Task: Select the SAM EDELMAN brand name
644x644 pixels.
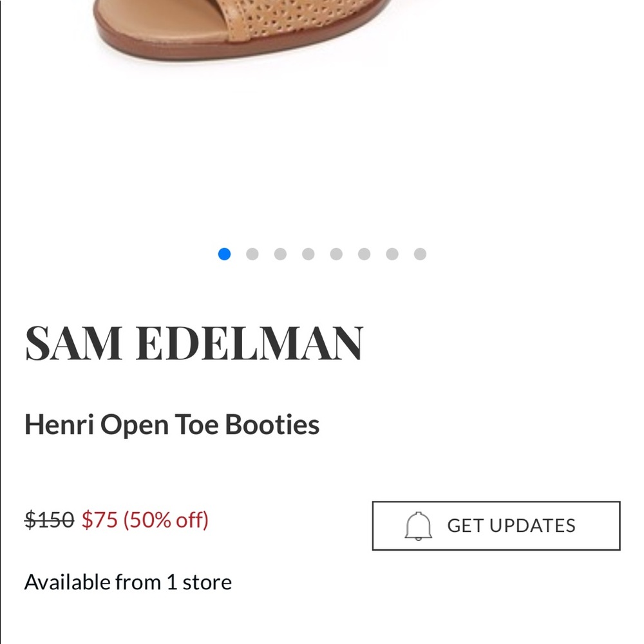Action: point(194,343)
